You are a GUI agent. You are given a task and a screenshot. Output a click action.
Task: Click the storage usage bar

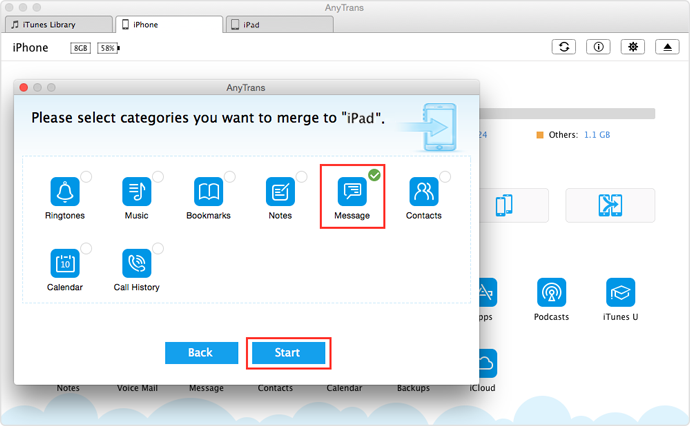[567, 114]
